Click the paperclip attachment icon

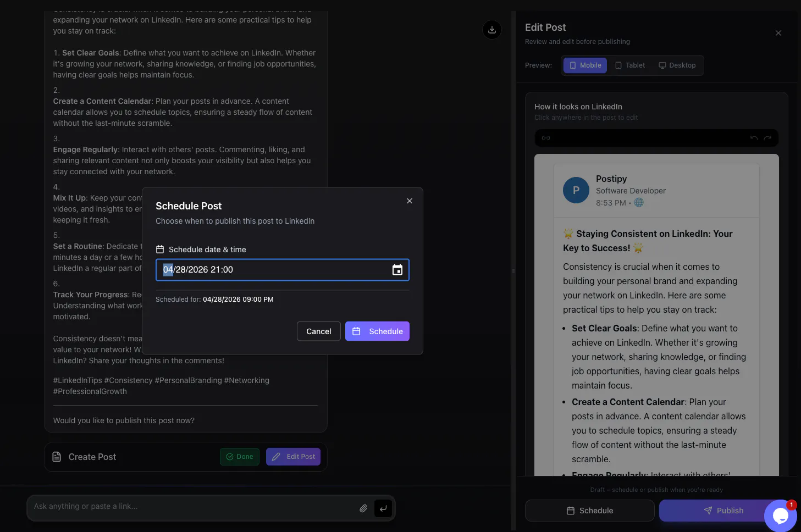[x=363, y=508]
